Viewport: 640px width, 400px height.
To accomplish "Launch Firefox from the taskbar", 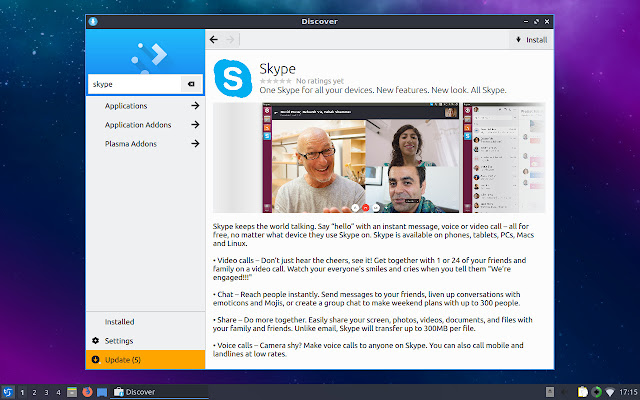I will click(x=87, y=392).
